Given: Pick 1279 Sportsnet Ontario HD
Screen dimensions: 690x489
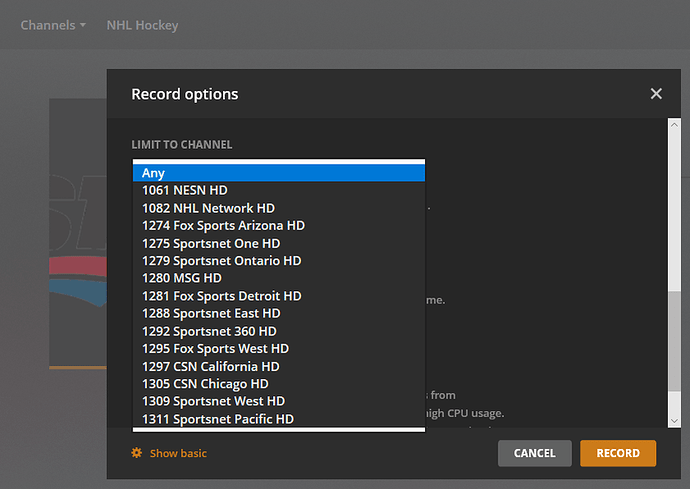Looking at the screenshot, I should point(279,261).
